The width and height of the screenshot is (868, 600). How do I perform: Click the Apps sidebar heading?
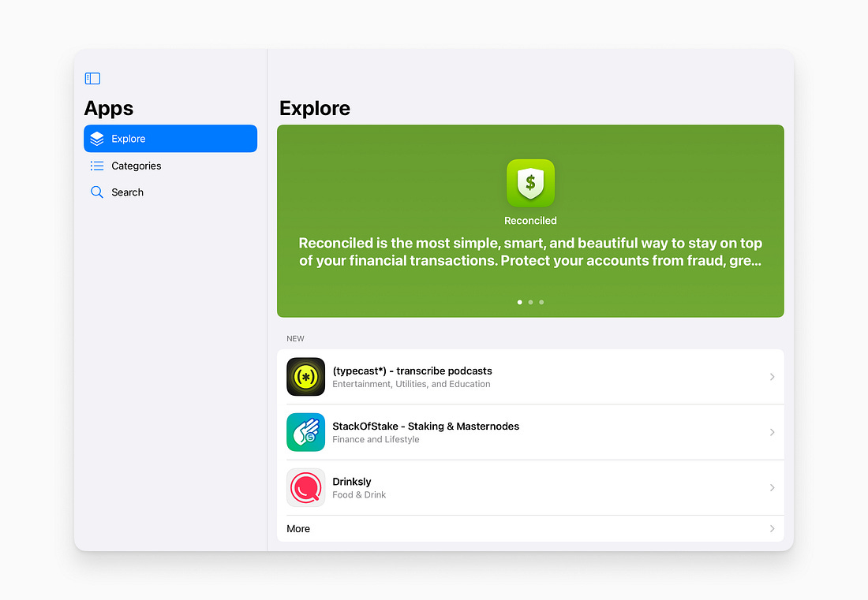click(x=109, y=108)
